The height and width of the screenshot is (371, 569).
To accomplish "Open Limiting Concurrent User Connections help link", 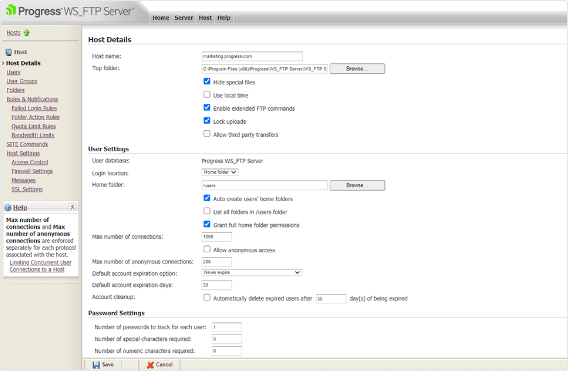I will (40, 266).
